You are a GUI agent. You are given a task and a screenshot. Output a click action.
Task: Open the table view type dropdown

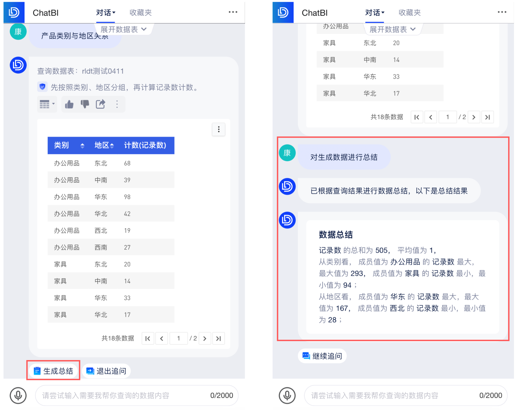click(x=47, y=104)
